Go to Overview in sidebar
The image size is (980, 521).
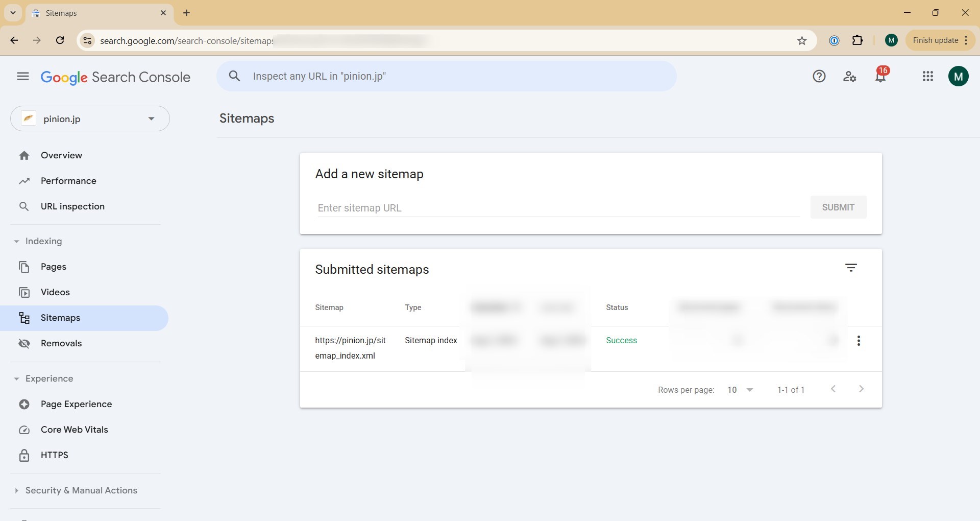coord(61,155)
